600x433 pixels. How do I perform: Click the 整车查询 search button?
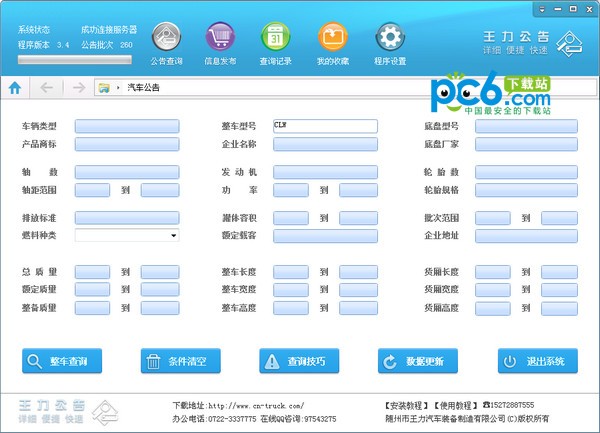62,361
